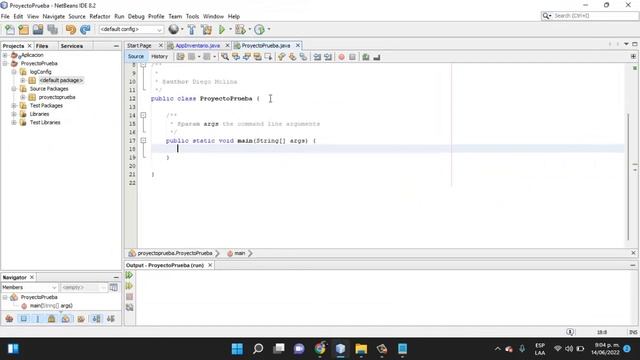The image size is (640, 360).
Task: Shift line right editor icon
Action: [x=328, y=57]
